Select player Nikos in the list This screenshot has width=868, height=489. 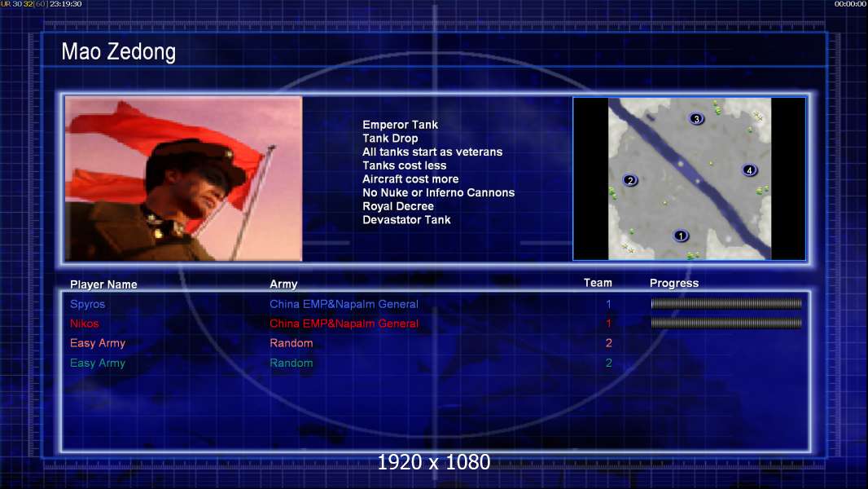(x=85, y=324)
